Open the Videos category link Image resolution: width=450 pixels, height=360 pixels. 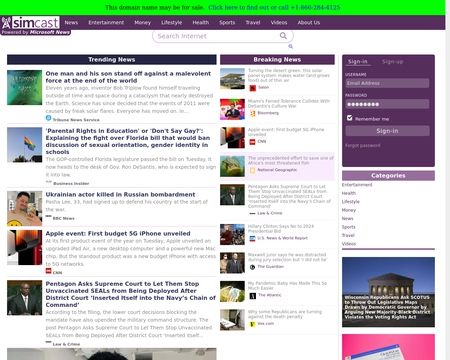click(x=349, y=244)
